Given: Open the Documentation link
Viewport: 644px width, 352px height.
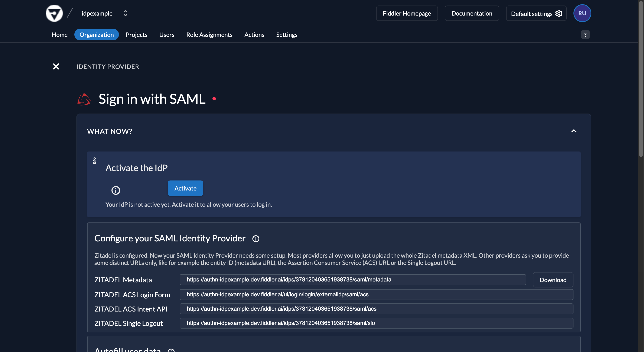Looking at the screenshot, I should 472,13.
